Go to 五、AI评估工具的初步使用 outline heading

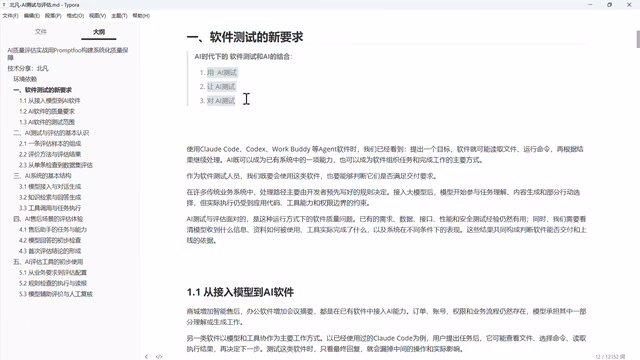pyautogui.click(x=48, y=262)
